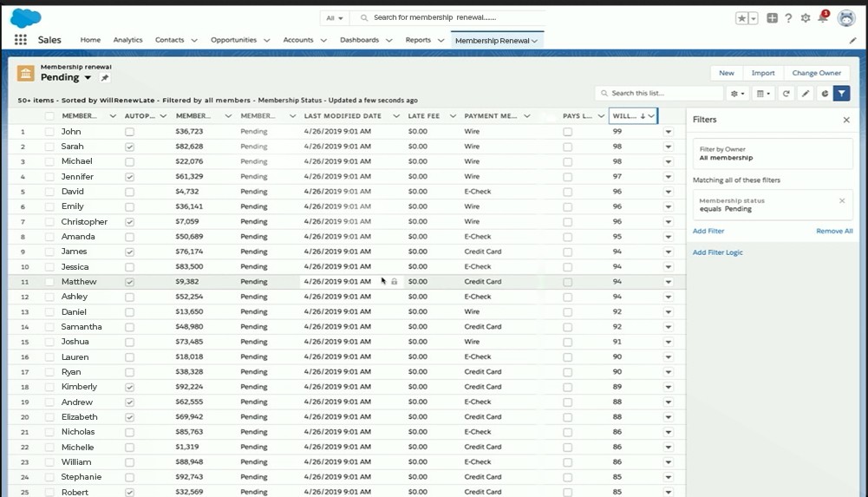Close the Filters panel
868x497 pixels.
(846, 120)
